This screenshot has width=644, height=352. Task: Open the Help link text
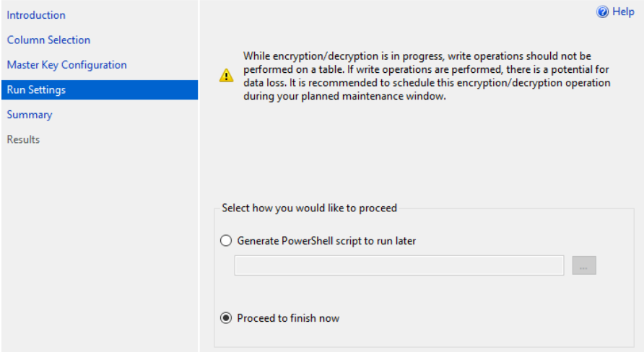[x=623, y=12]
